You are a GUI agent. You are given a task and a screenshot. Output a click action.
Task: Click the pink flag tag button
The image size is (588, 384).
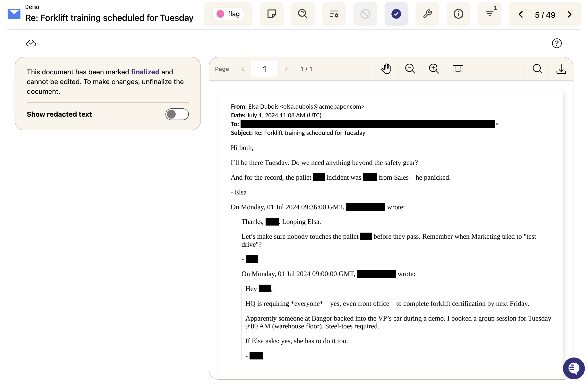(x=228, y=14)
